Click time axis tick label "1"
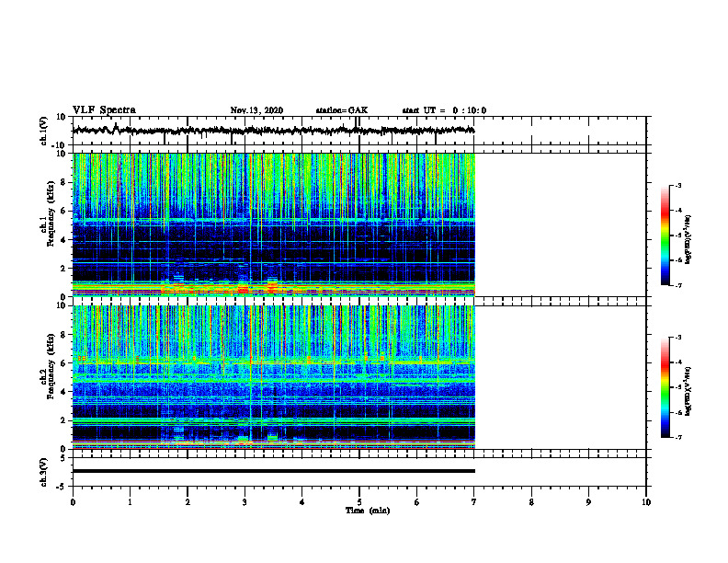Viewport: 728px width, 563px height. point(130,502)
